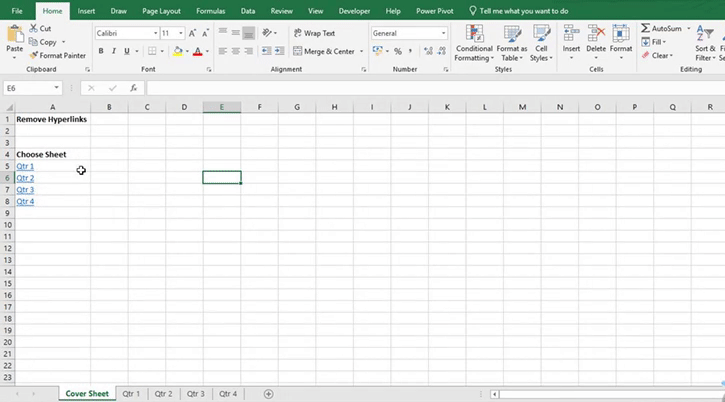Click the Tell me search box
This screenshot has width=725, height=402.
(x=523, y=10)
